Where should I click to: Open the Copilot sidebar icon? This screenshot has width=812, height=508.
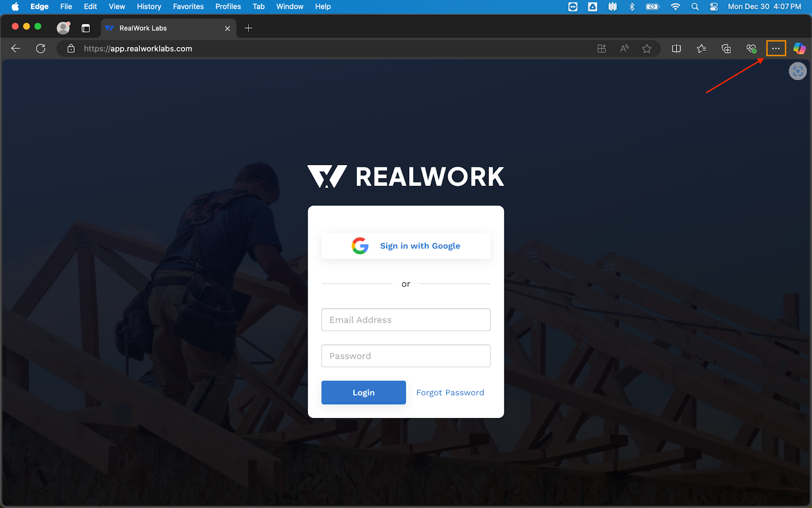coord(799,49)
